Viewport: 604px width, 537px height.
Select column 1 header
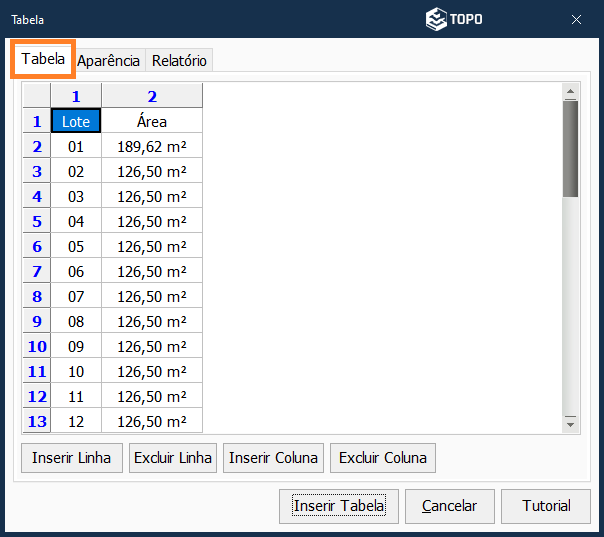click(76, 96)
